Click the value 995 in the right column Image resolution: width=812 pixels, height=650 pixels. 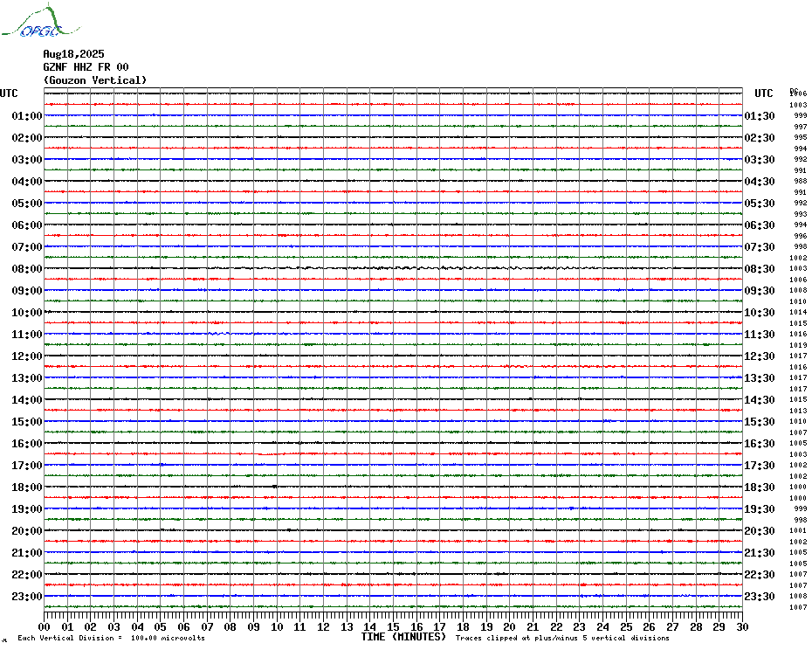click(801, 138)
